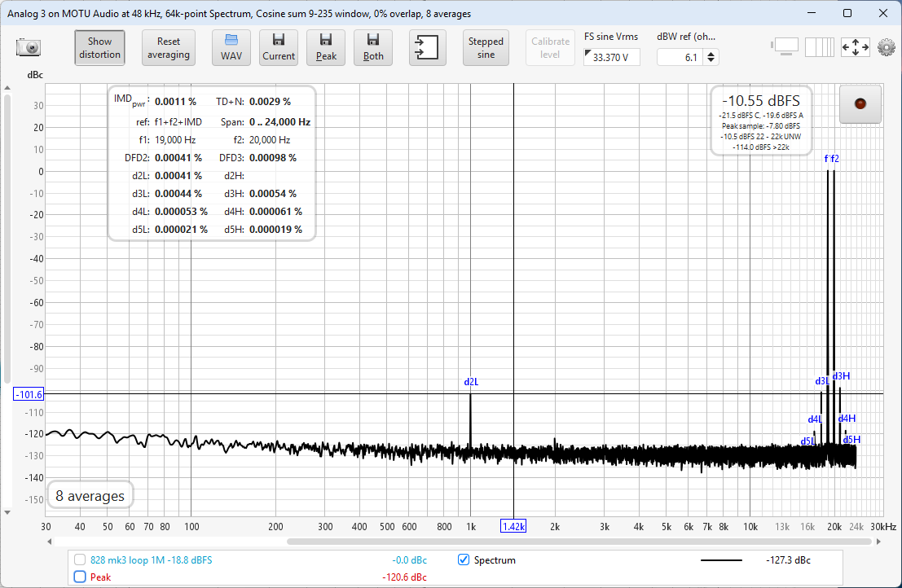This screenshot has height=588, width=902.
Task: Click the 8 averages label on the graph
Action: 90,496
